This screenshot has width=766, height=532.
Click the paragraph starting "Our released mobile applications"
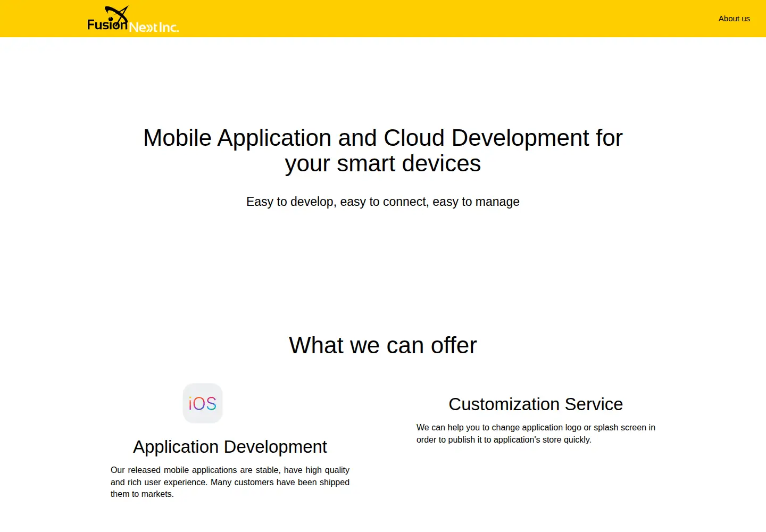[x=230, y=482]
